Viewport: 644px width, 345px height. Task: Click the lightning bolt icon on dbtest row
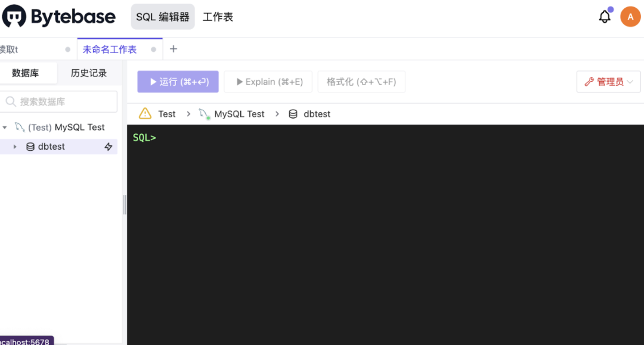coord(109,147)
